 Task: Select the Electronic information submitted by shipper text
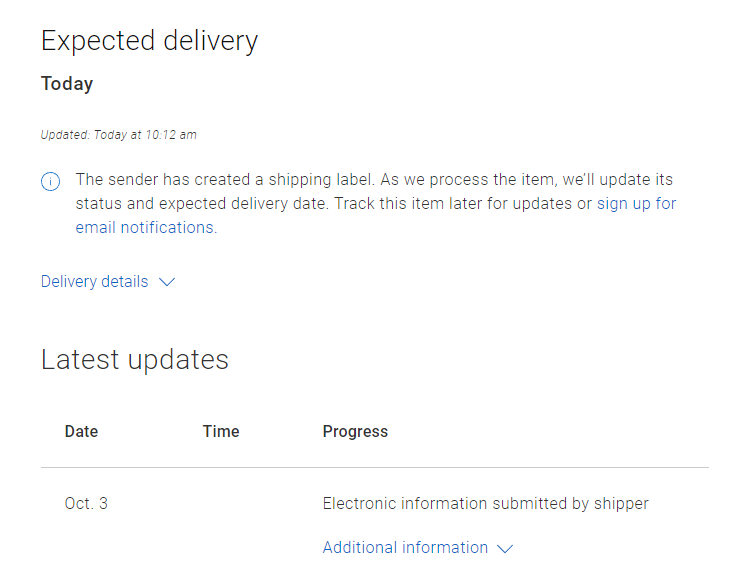click(x=485, y=503)
